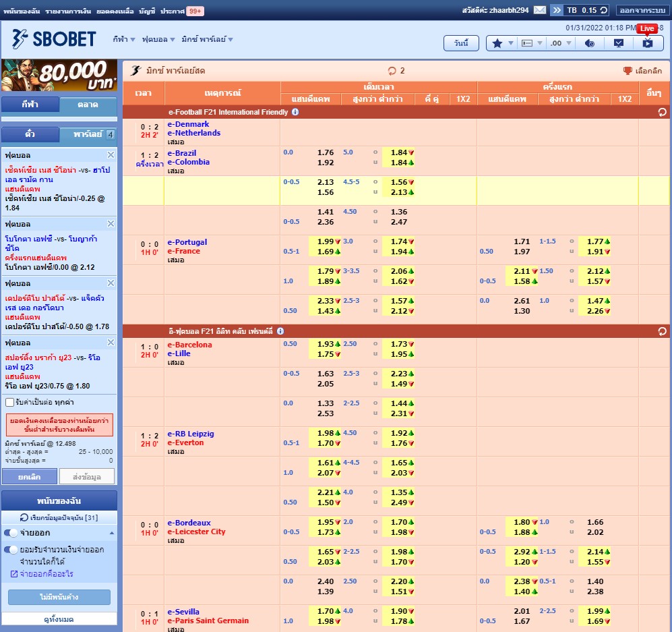Switch to the ตลาด tab
This screenshot has height=632, width=672.
88,104
